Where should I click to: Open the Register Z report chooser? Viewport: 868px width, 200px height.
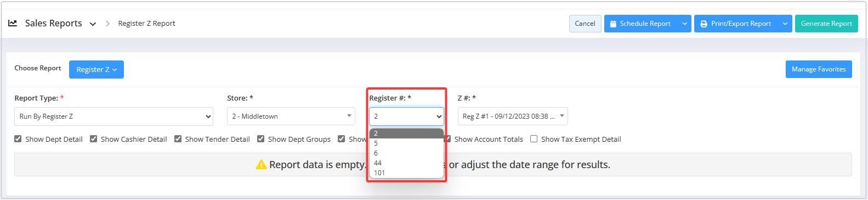[97, 69]
